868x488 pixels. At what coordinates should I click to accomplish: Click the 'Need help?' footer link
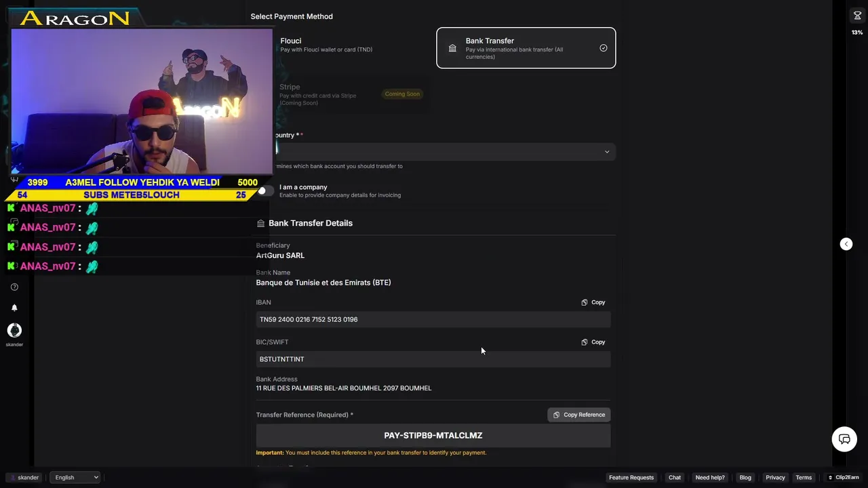click(710, 477)
